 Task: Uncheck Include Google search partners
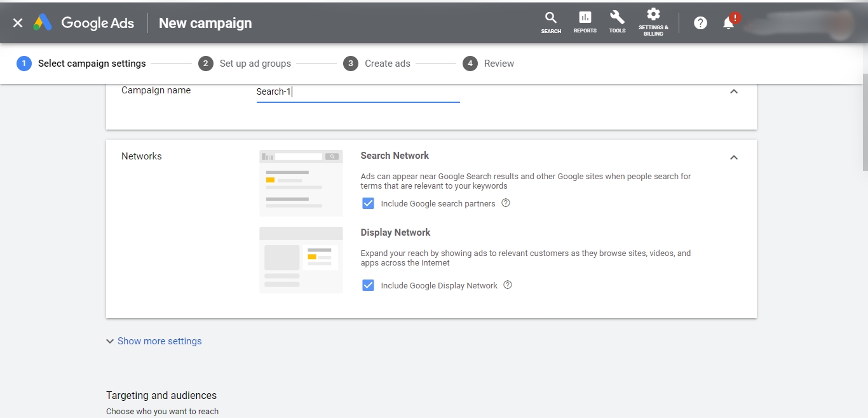368,203
